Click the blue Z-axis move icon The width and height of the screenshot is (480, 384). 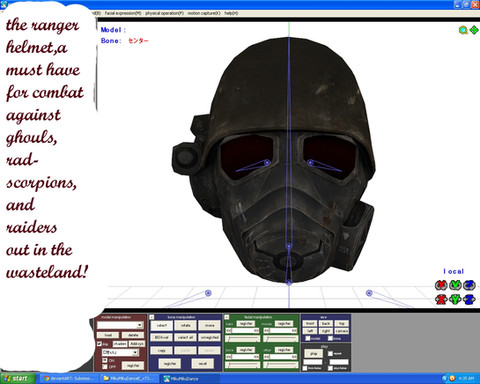(469, 299)
